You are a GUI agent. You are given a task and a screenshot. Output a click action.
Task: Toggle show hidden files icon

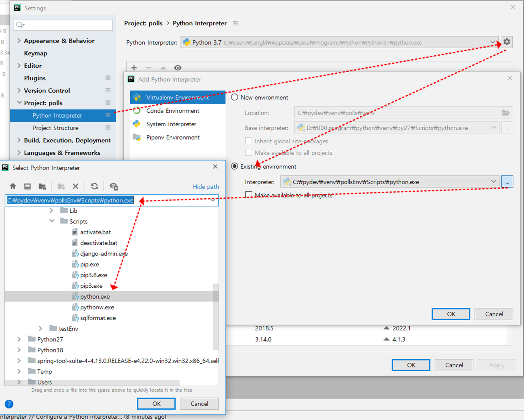(x=114, y=186)
